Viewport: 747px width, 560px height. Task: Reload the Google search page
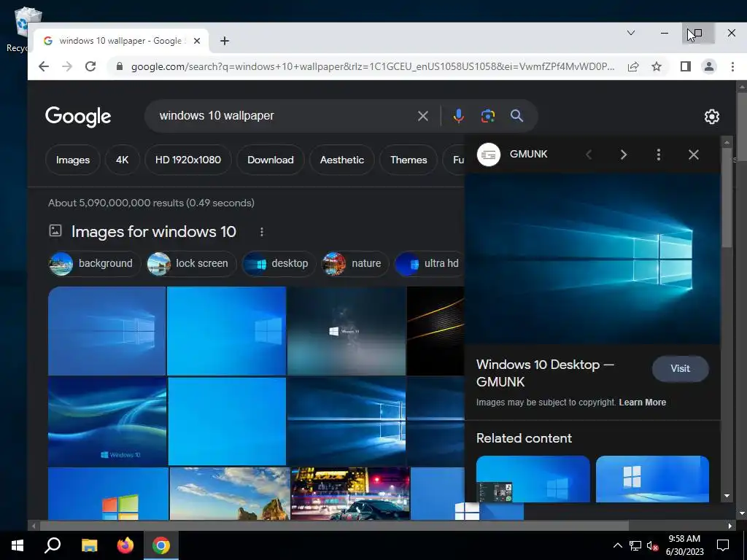point(90,66)
